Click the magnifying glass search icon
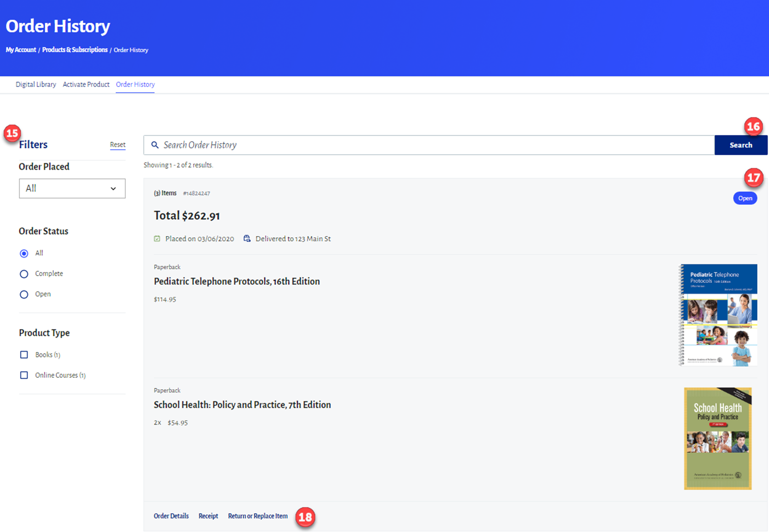The height and width of the screenshot is (532, 769). [x=155, y=145]
